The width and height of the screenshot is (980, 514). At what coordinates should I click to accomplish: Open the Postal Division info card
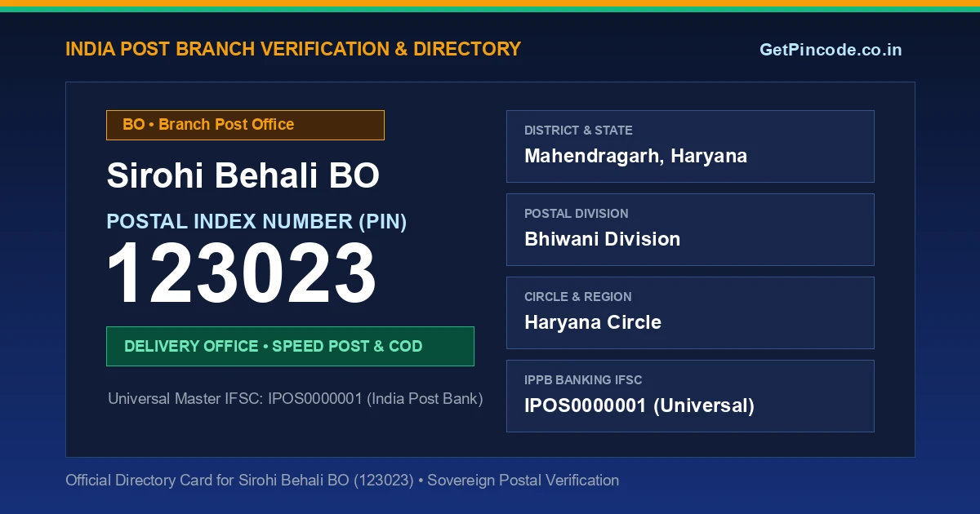690,229
